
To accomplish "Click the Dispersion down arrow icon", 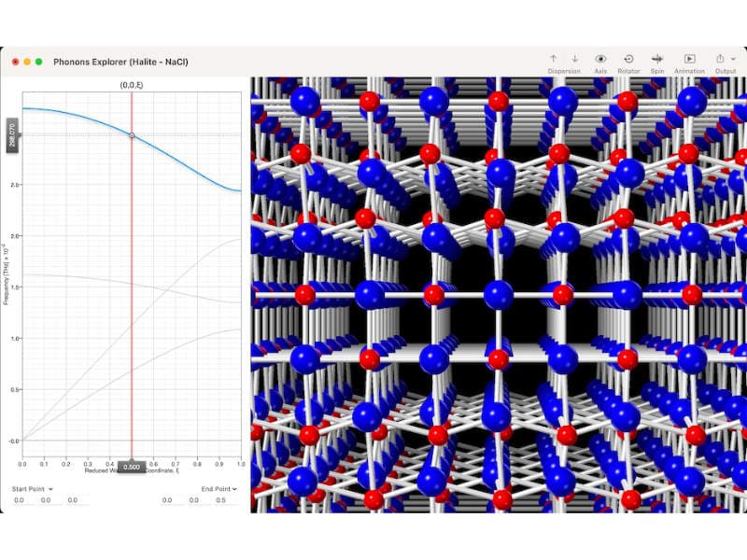I will click(575, 59).
